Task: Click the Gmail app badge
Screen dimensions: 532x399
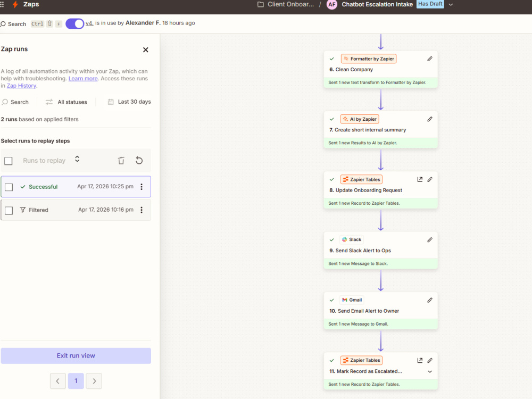Action: 352,300
